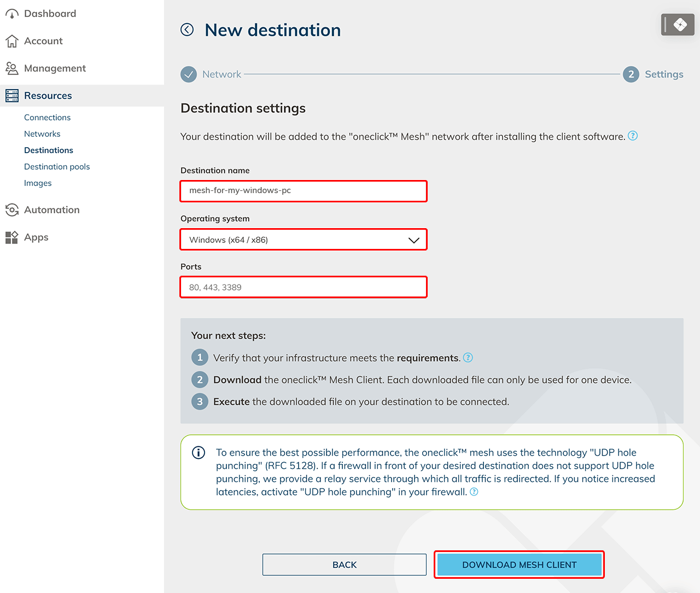This screenshot has width=700, height=593.
Task: Go to Destination pools
Action: pos(57,167)
